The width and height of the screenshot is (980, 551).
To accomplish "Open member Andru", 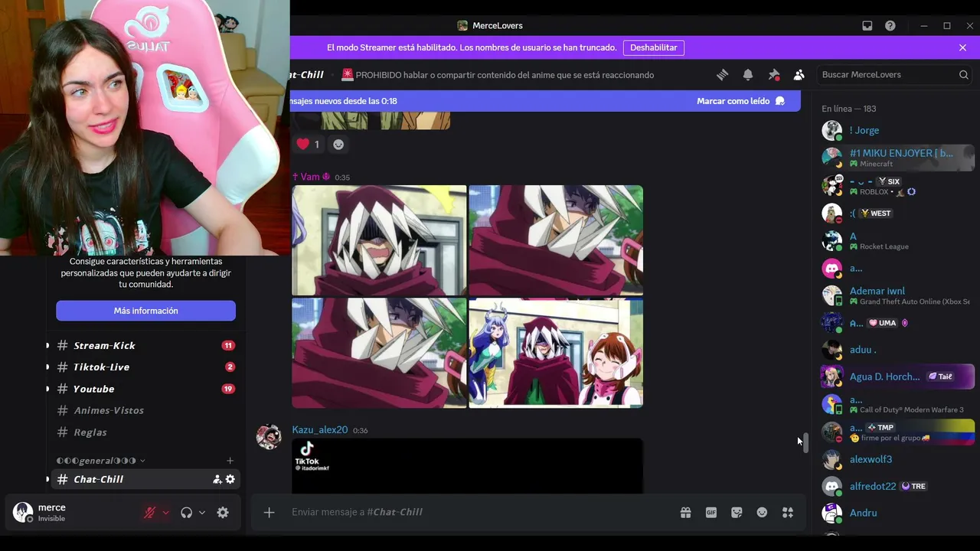I will pyautogui.click(x=896, y=513).
